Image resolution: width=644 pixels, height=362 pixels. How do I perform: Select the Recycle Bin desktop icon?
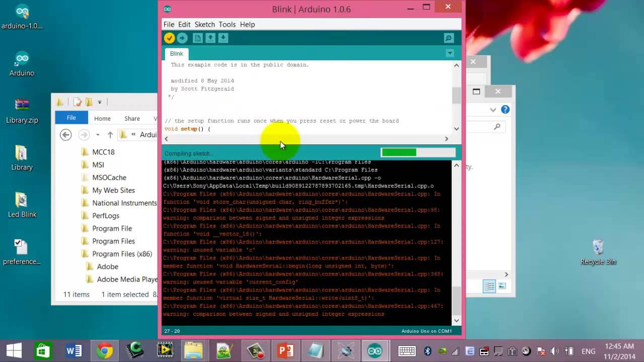coord(598,252)
